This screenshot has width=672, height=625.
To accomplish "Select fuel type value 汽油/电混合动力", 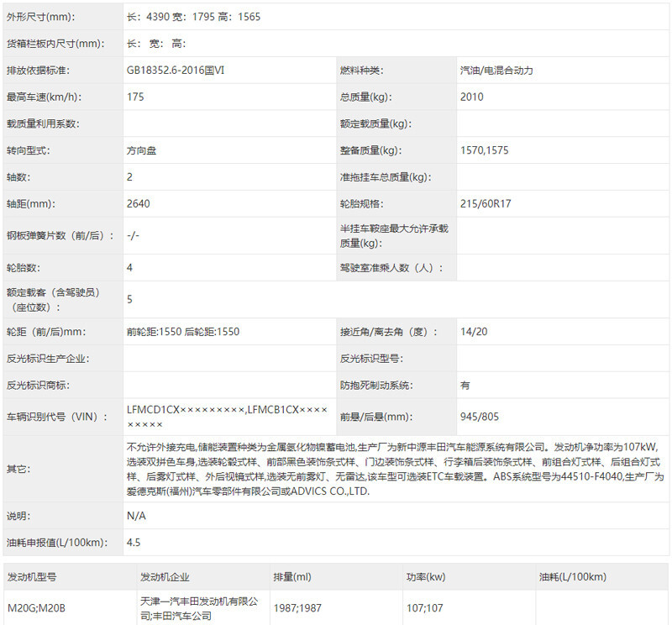I will pyautogui.click(x=496, y=71).
